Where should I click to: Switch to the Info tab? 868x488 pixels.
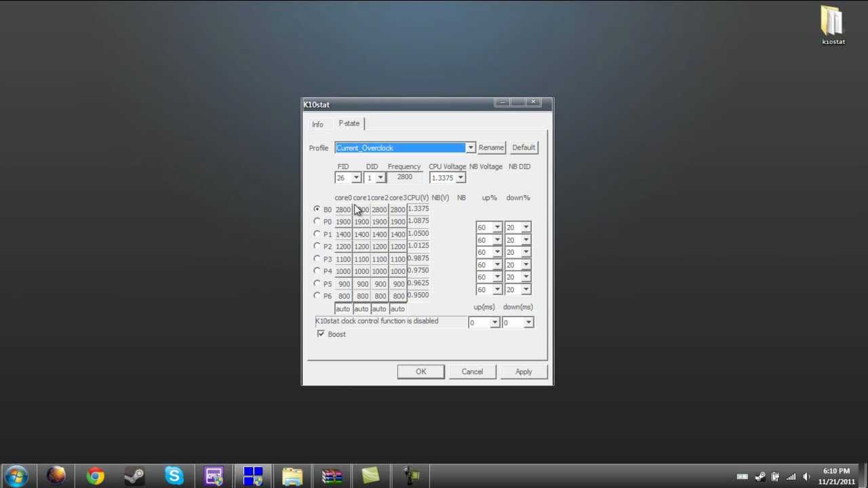coord(317,125)
